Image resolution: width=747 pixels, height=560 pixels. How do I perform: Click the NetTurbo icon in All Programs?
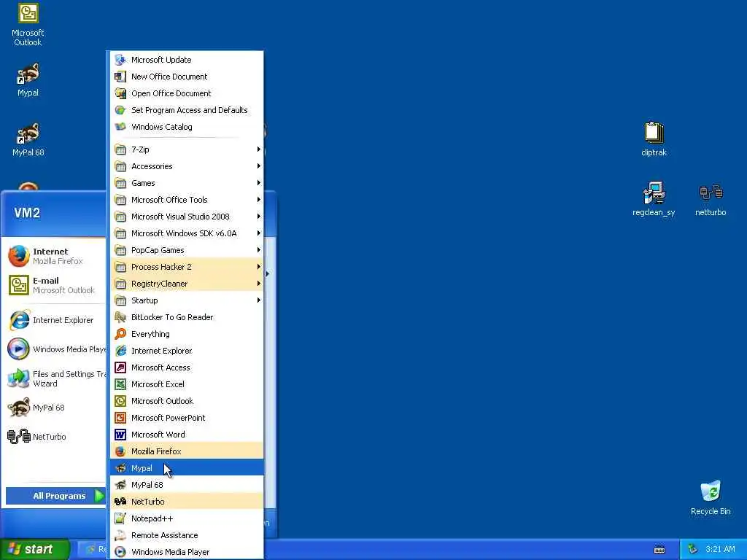120,502
